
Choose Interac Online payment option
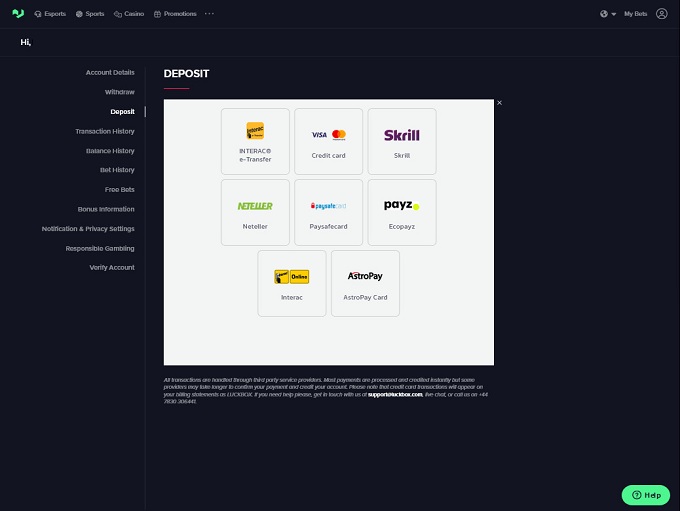tap(292, 283)
